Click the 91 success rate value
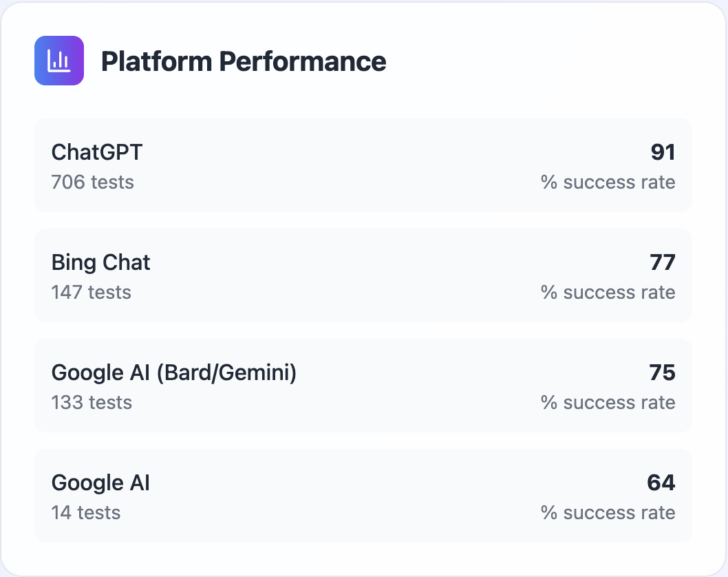 (663, 152)
